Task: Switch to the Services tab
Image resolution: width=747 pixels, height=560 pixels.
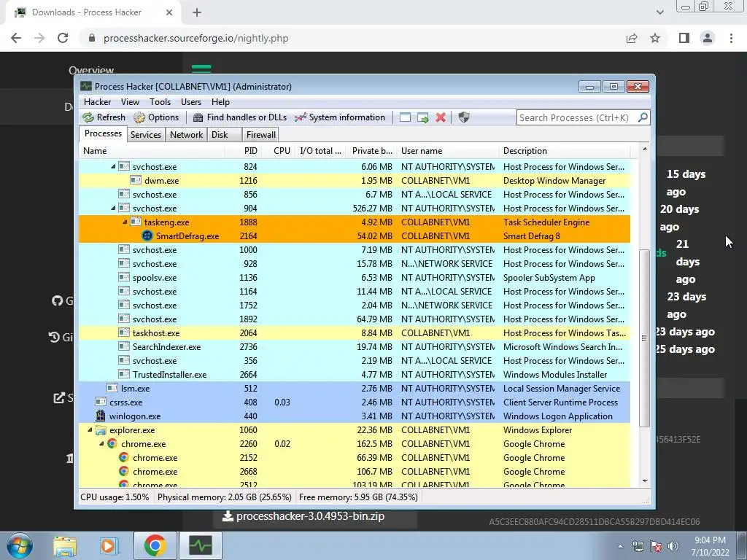Action: point(146,135)
